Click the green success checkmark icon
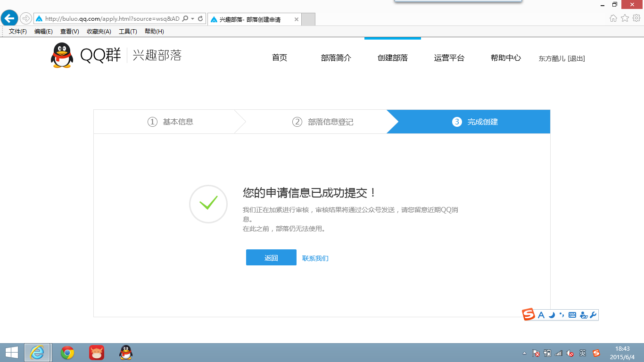Screen dimensions: 644x362 [208, 204]
